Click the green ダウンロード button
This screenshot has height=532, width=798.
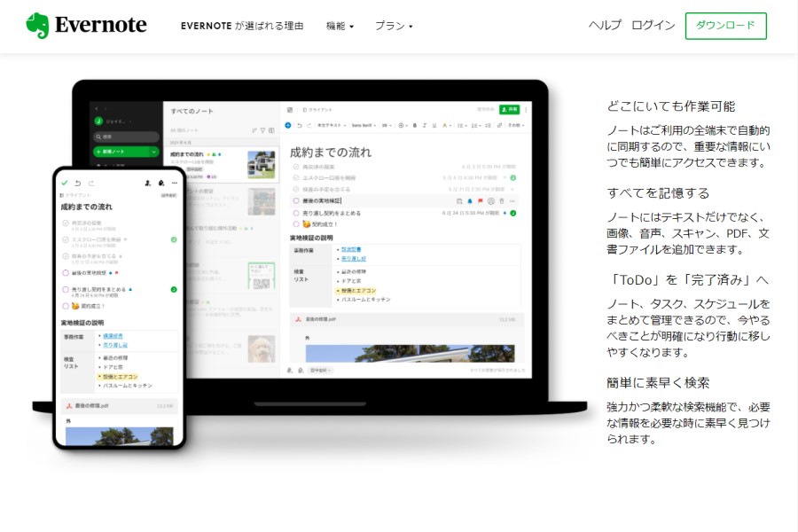click(x=726, y=26)
